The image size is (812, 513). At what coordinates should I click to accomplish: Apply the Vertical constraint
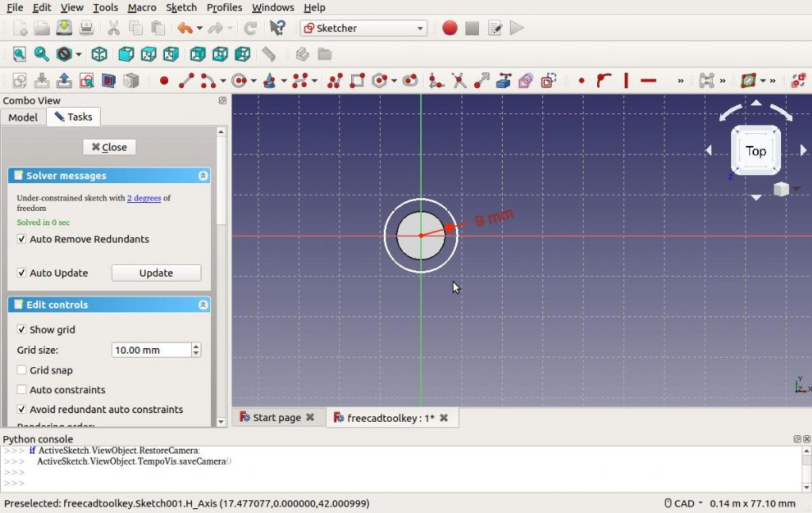[x=626, y=81]
